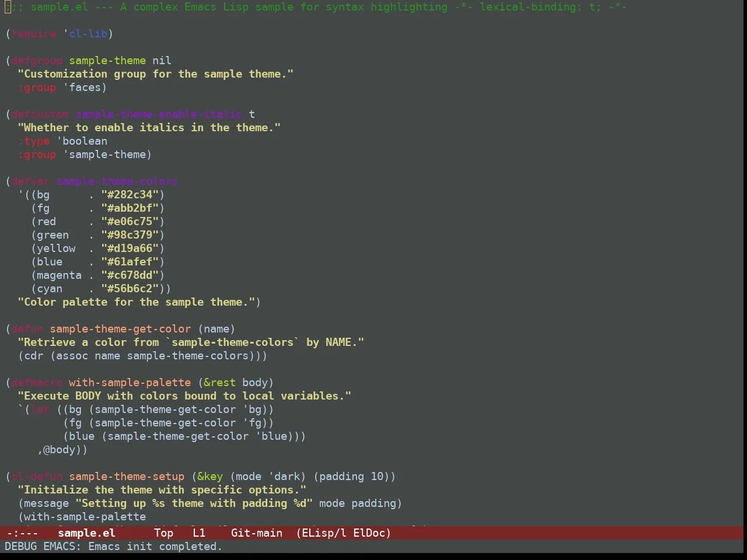Click the Git-main branch indicator

(257, 533)
